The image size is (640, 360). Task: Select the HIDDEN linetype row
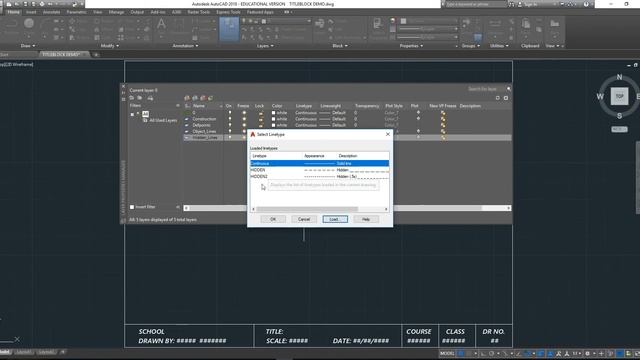point(320,170)
